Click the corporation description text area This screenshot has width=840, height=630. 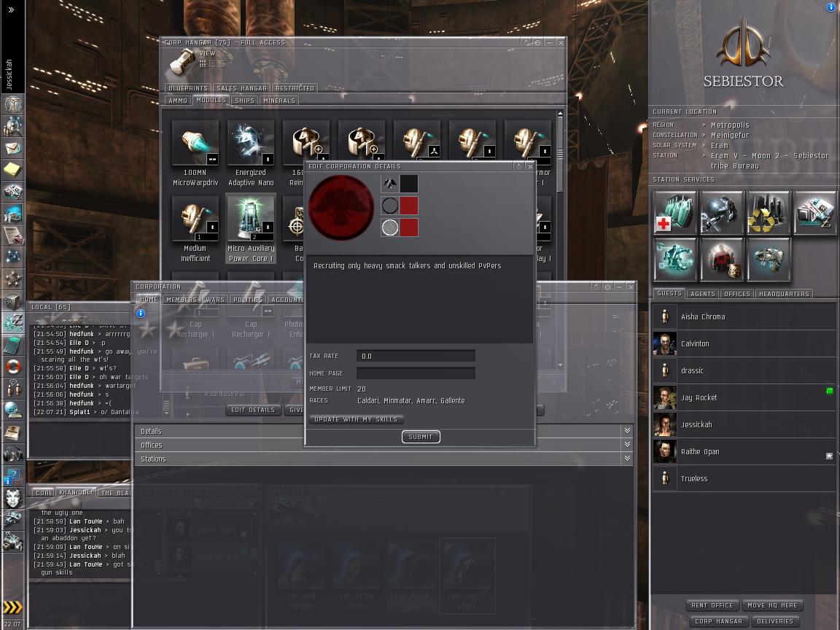[420, 300]
